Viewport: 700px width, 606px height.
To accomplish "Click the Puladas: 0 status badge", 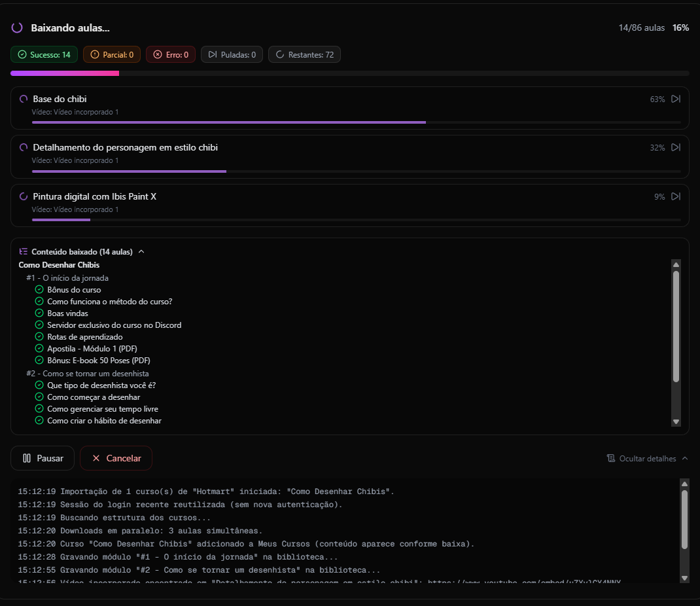I will point(232,54).
